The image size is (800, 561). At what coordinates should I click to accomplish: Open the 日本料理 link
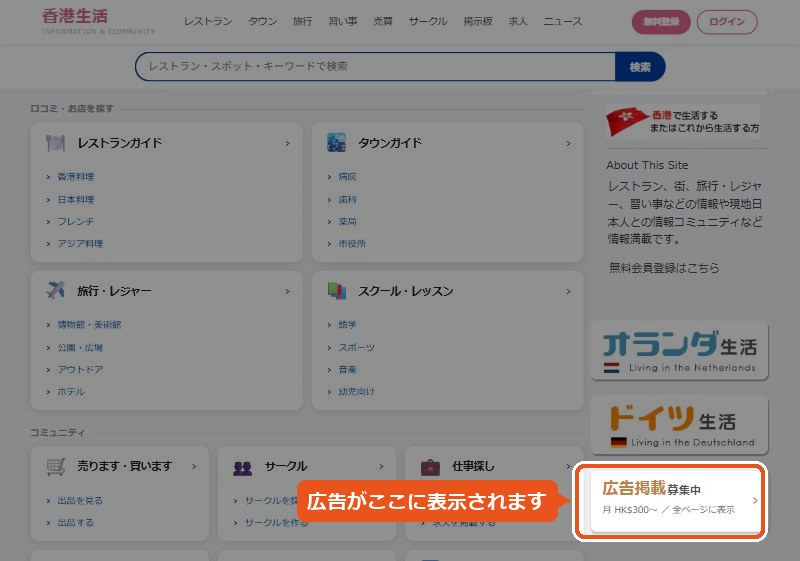(76, 199)
